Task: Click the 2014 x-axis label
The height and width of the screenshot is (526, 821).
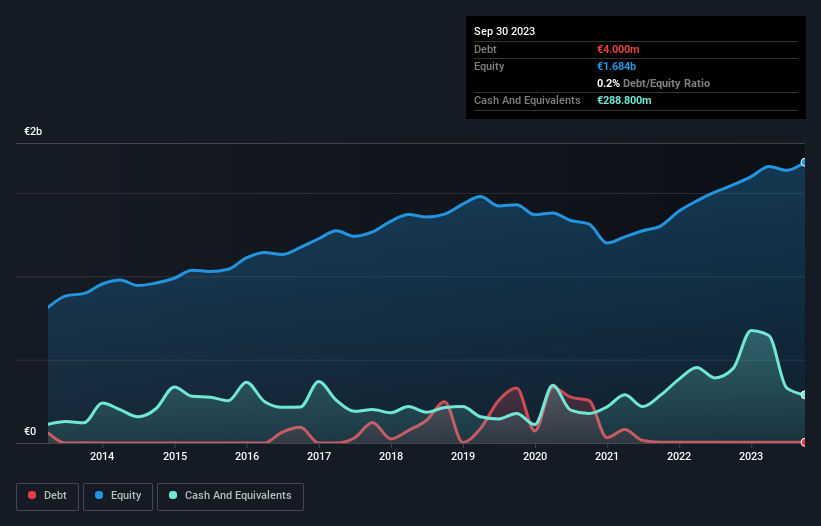Action: coord(102,457)
